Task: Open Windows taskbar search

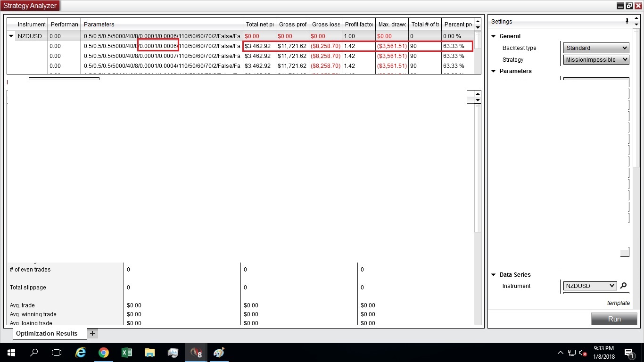Action: click(34, 353)
